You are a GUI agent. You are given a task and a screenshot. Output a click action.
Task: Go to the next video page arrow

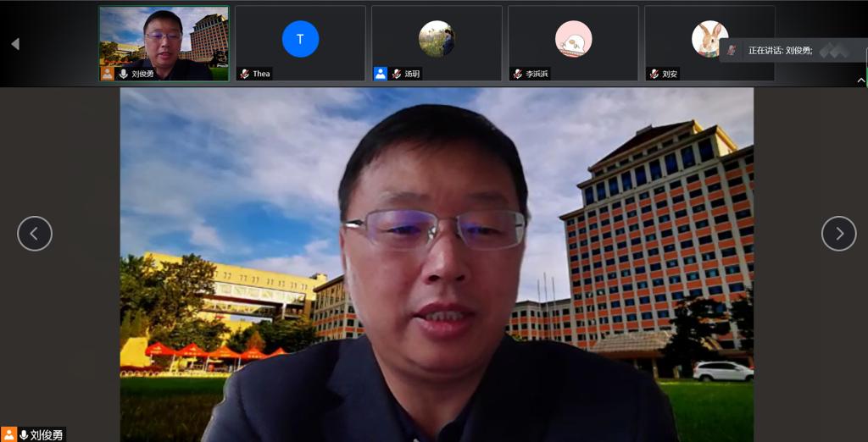point(838,234)
